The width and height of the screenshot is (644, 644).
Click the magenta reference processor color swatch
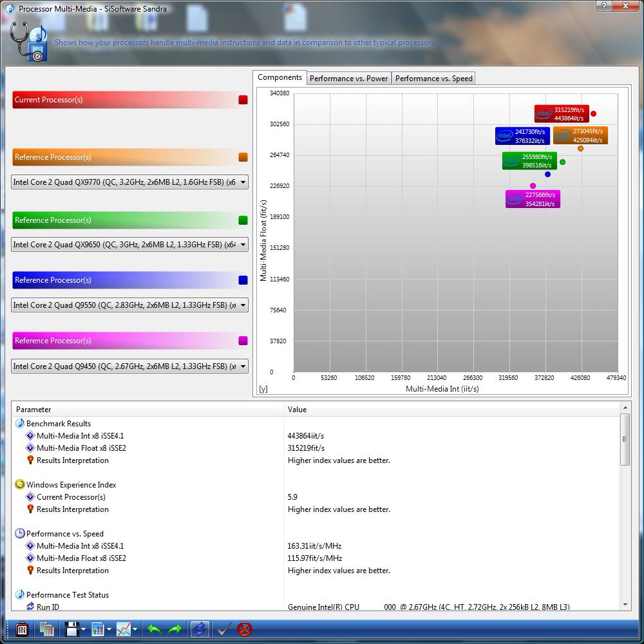[243, 341]
